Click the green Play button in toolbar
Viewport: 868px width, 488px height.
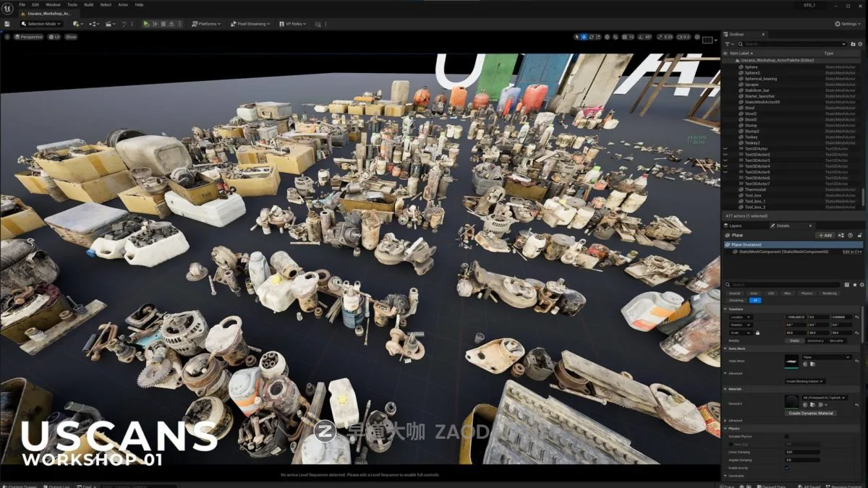coord(146,24)
